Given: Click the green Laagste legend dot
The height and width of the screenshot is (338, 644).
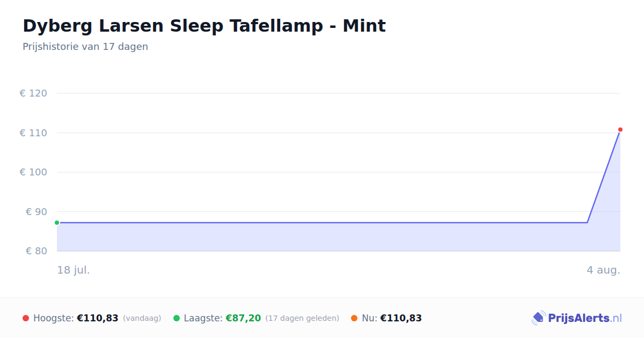Looking at the screenshot, I should click(177, 318).
